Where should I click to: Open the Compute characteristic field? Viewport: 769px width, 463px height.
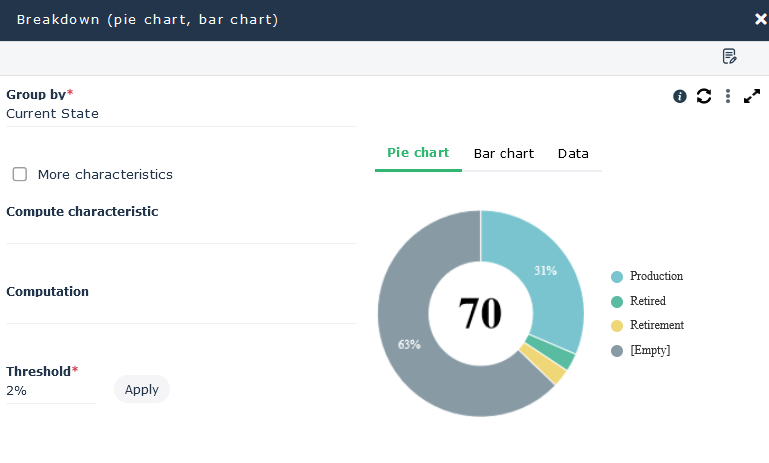[x=180, y=231]
